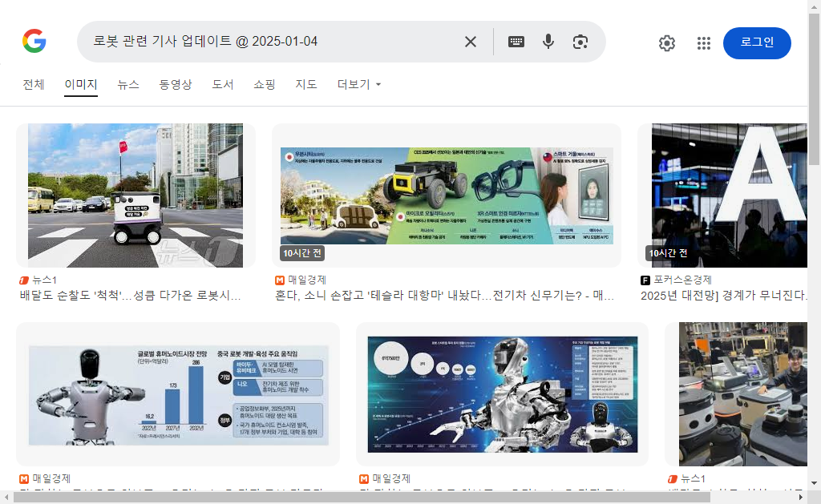Click the 로그인 button
This screenshot has height=504, width=821.
[757, 43]
